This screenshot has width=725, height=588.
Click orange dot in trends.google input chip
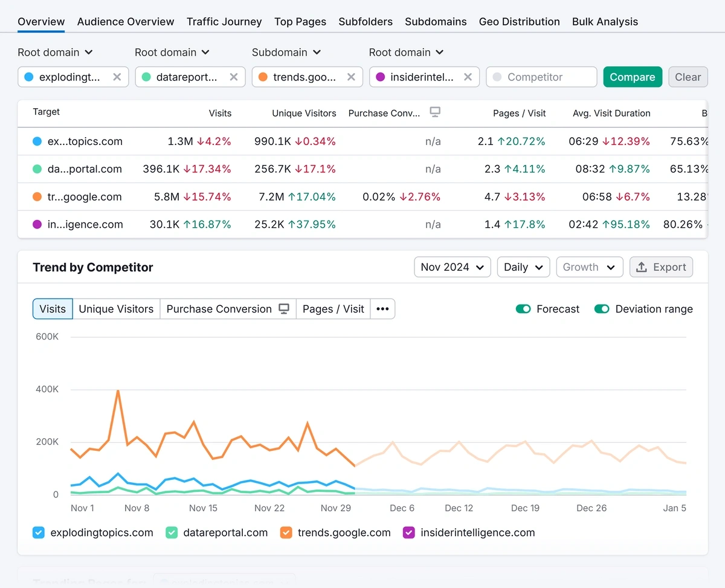263,77
